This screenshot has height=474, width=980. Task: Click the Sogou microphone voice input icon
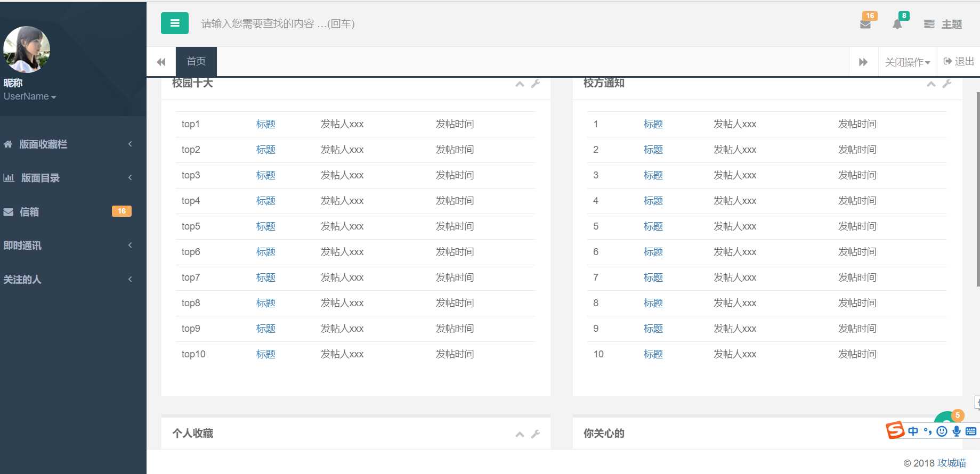(957, 431)
